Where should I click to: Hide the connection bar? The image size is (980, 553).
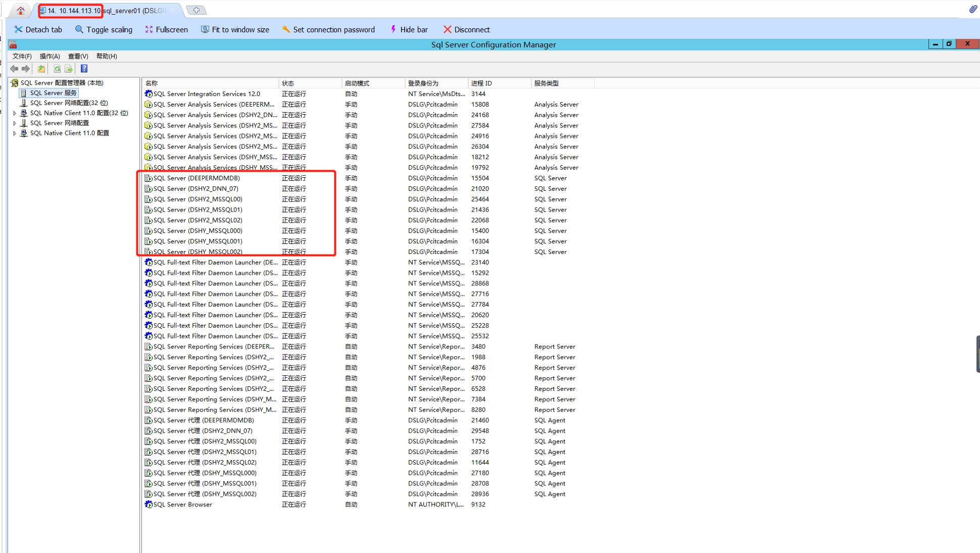click(409, 30)
